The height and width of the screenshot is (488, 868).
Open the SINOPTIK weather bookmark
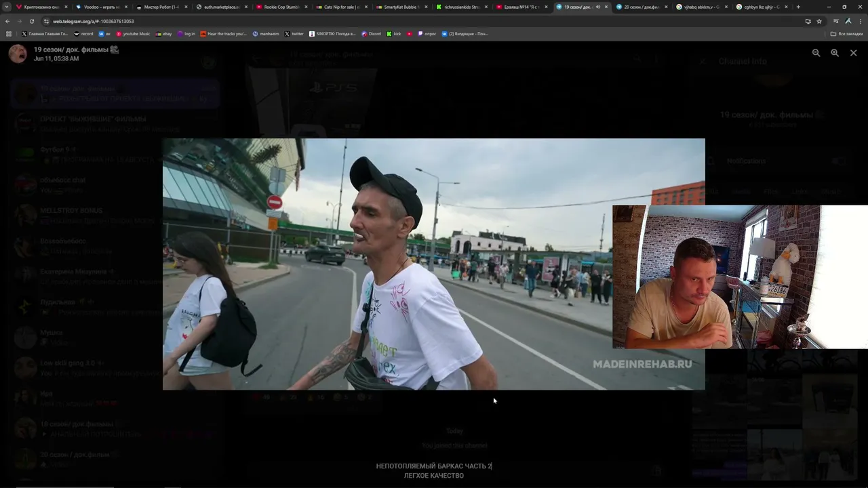(x=332, y=34)
